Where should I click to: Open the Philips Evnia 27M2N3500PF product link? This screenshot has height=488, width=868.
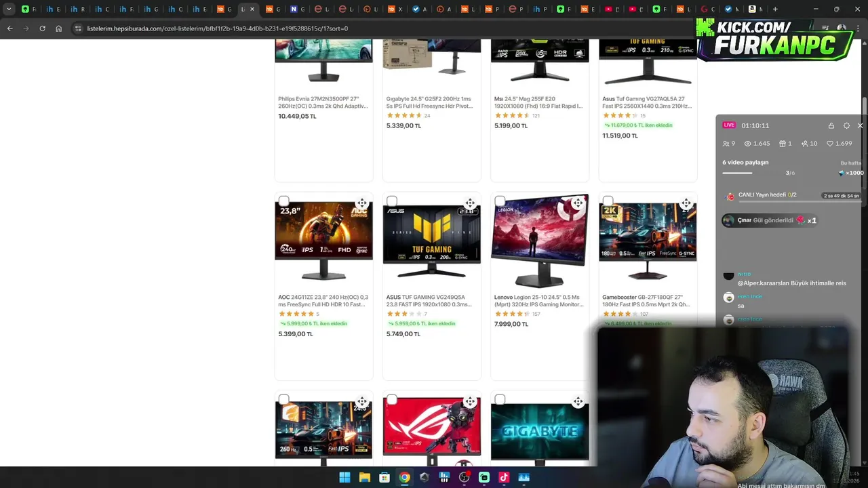[323, 102]
